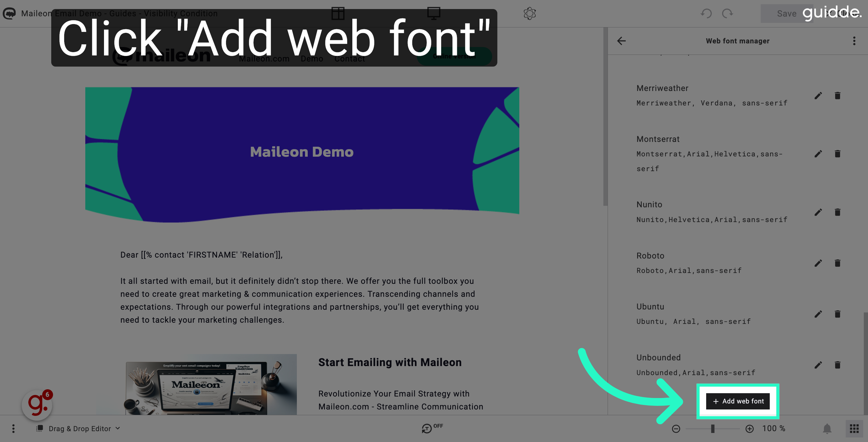
Task: Delete the Ubuntu font
Action: click(837, 314)
